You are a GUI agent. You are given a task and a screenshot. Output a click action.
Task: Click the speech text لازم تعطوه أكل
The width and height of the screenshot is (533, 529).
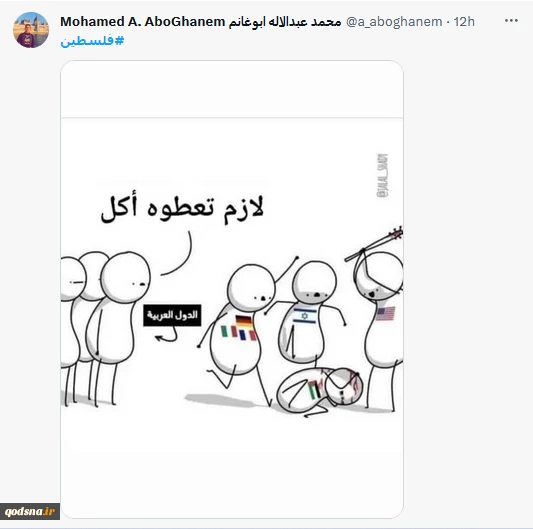[182, 208]
